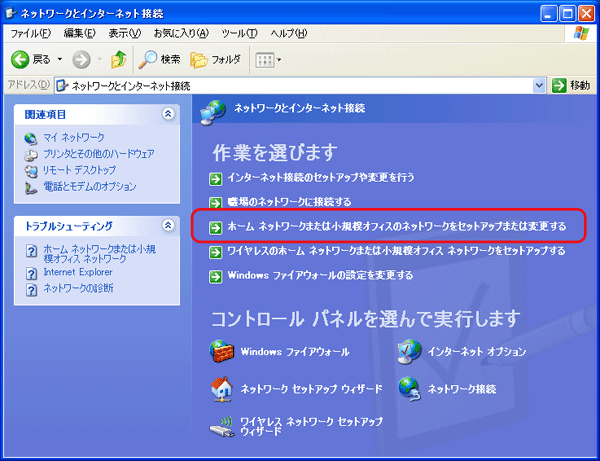Click the Forward arrow toolbar button

[x=82, y=59]
